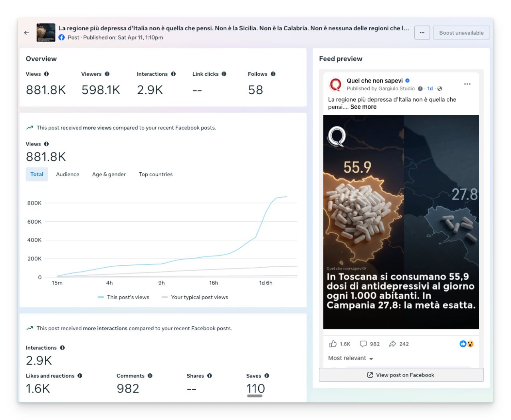Click the info icon beside the 2.9K Interactions breakdown
This screenshot has height=420, width=511.
tap(62, 348)
